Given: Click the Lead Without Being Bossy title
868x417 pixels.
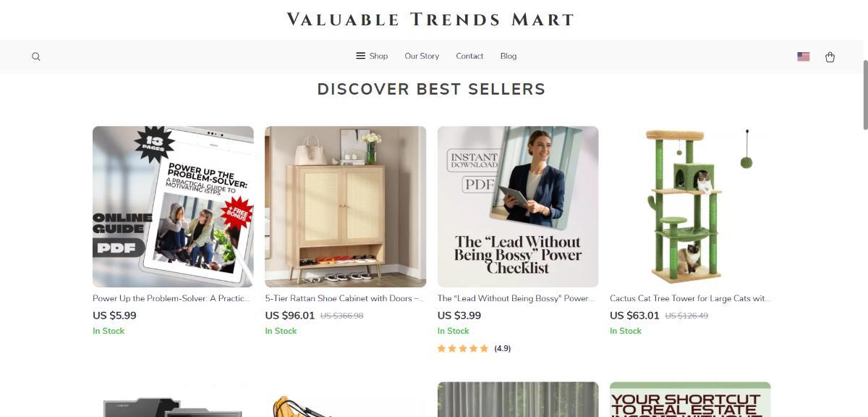Looking at the screenshot, I should point(516,298).
